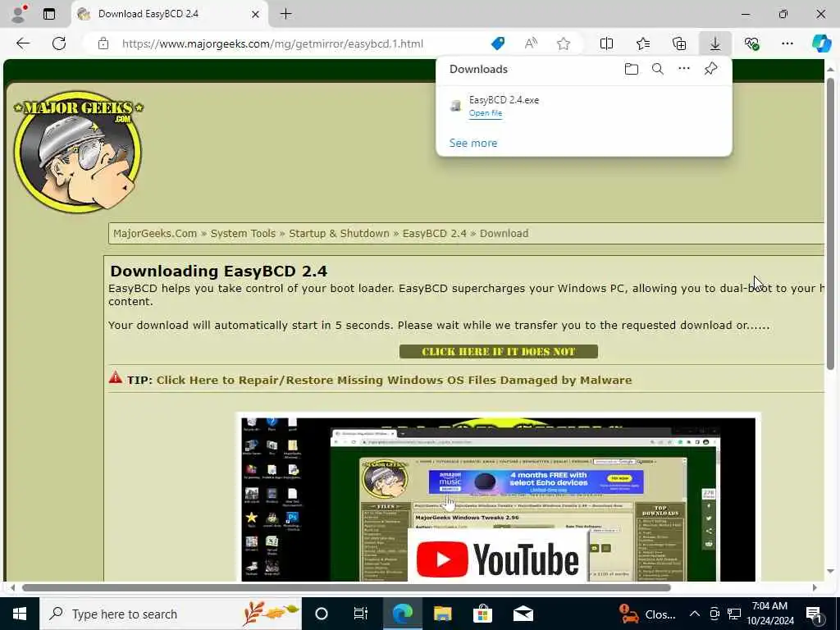Click the horizontal page scrollbar

(x=346, y=587)
